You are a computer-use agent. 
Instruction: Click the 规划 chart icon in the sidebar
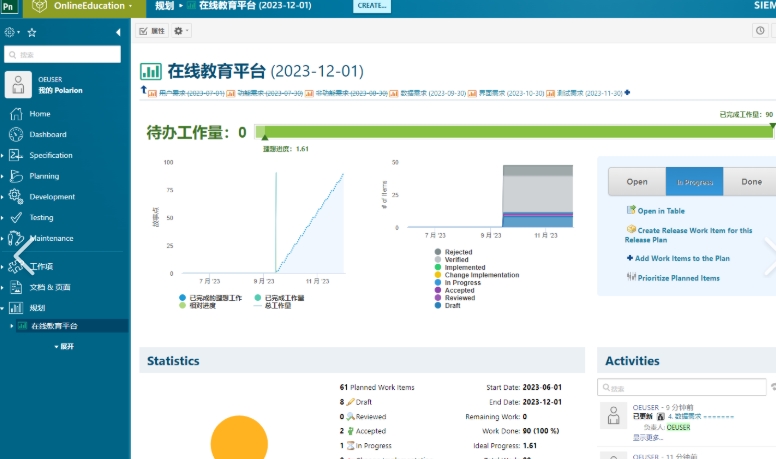tap(16, 308)
